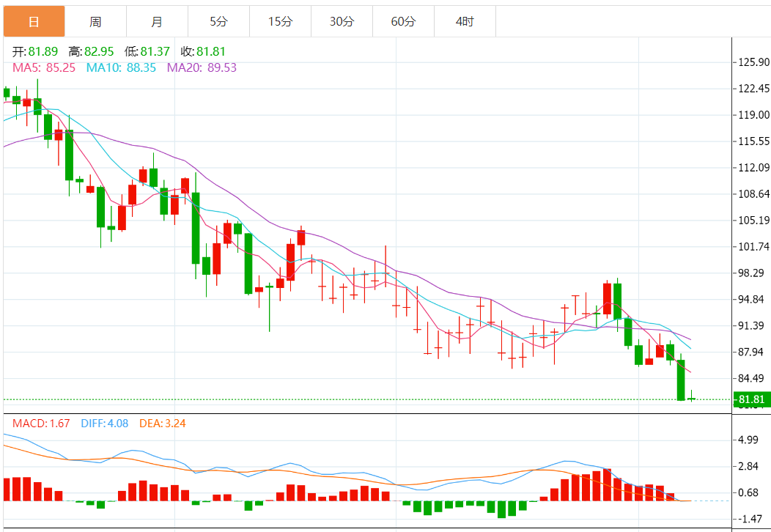The height and width of the screenshot is (532, 771).
Task: Click the 高:82.95 high price
Action: point(91,51)
